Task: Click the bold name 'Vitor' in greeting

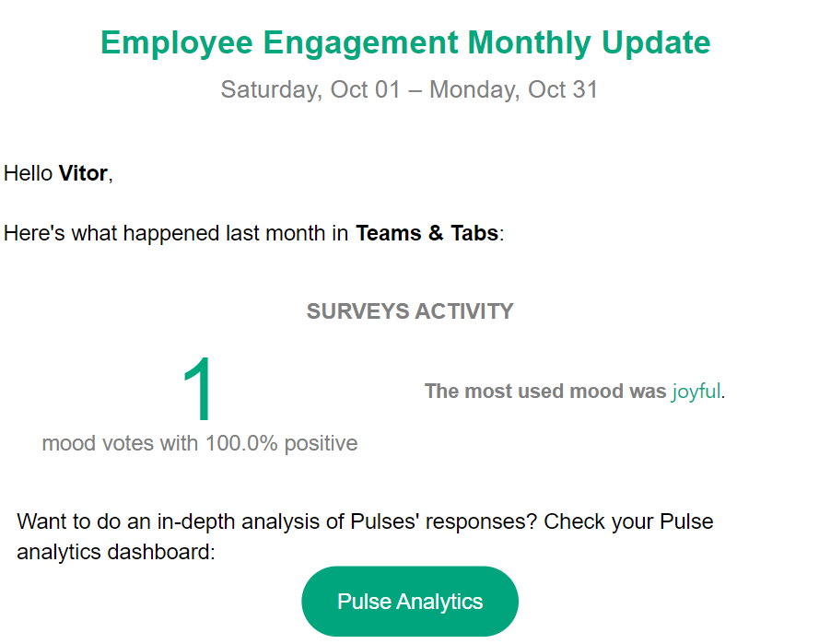Action: coord(83,173)
